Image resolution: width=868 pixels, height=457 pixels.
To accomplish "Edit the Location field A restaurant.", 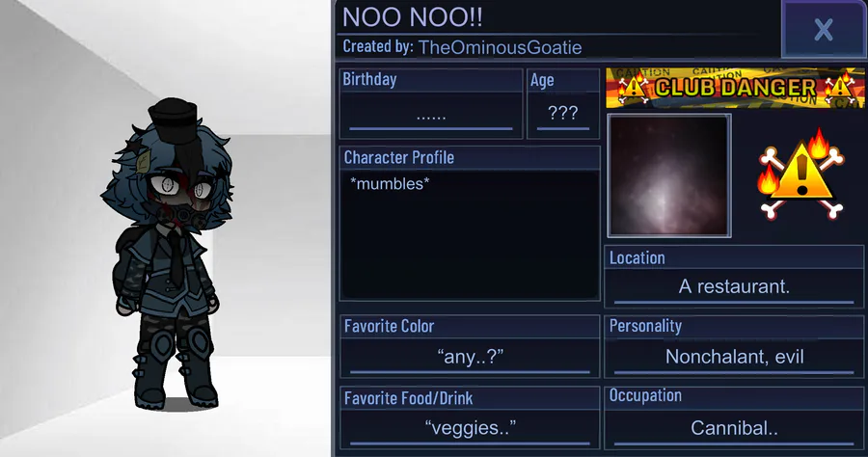I will (x=734, y=287).
